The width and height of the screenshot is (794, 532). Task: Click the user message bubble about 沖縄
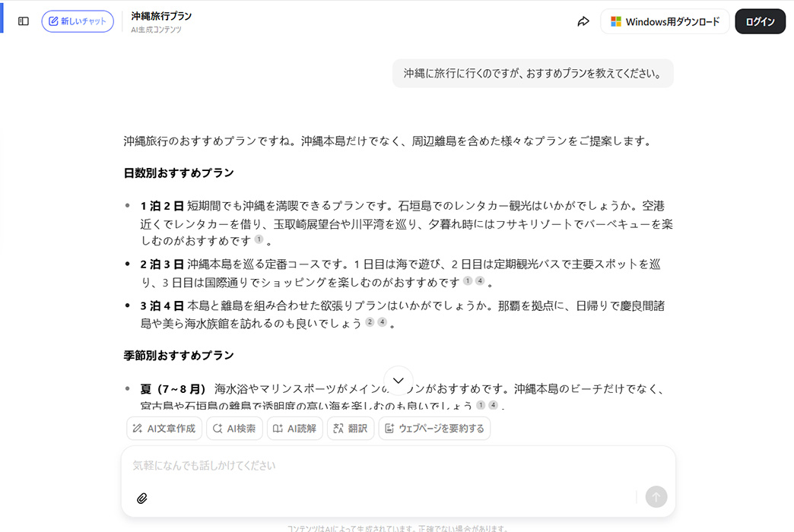532,74
